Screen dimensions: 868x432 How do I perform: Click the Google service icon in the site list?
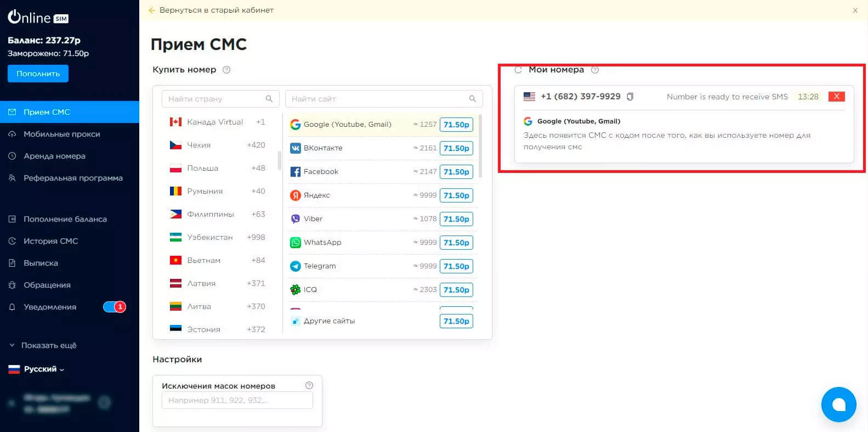(295, 125)
